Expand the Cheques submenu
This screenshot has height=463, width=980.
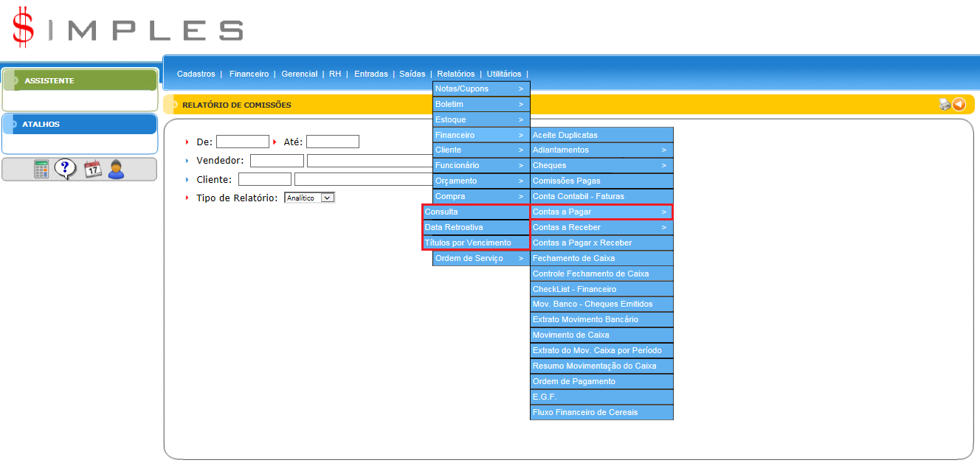pyautogui.click(x=601, y=165)
